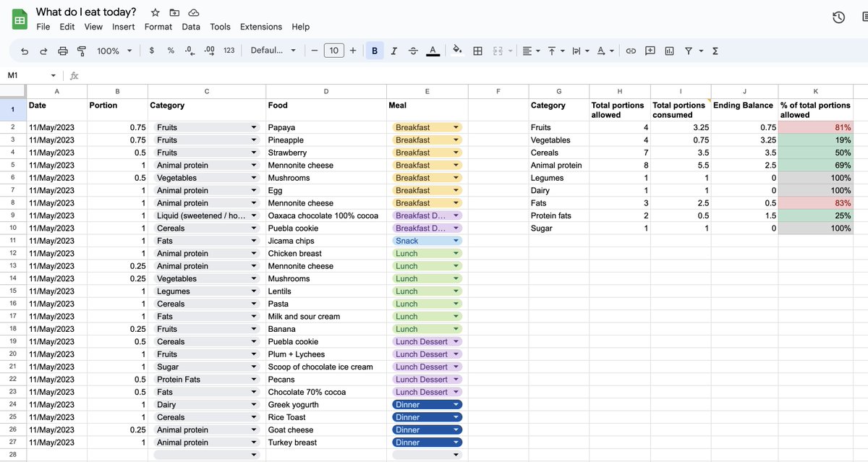
Task: Toggle Bold formatting
Action: pyautogui.click(x=375, y=51)
